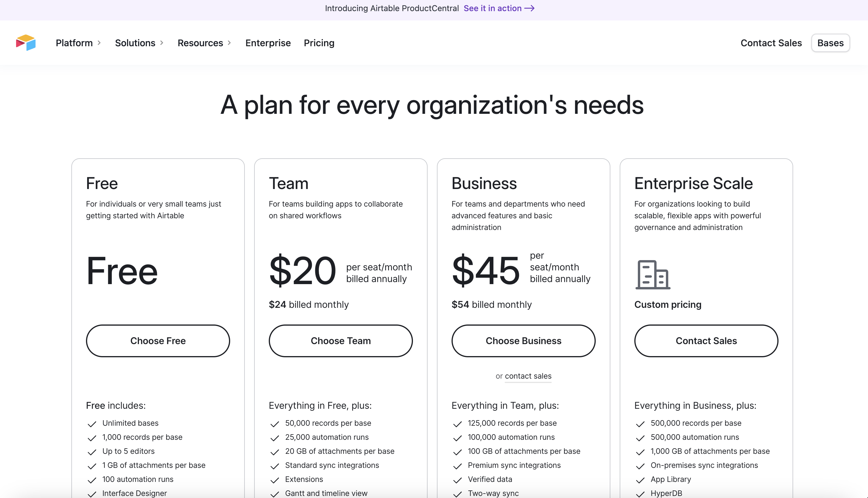Click the '$54 billed monthly' text
The height and width of the screenshot is (498, 868).
click(492, 304)
